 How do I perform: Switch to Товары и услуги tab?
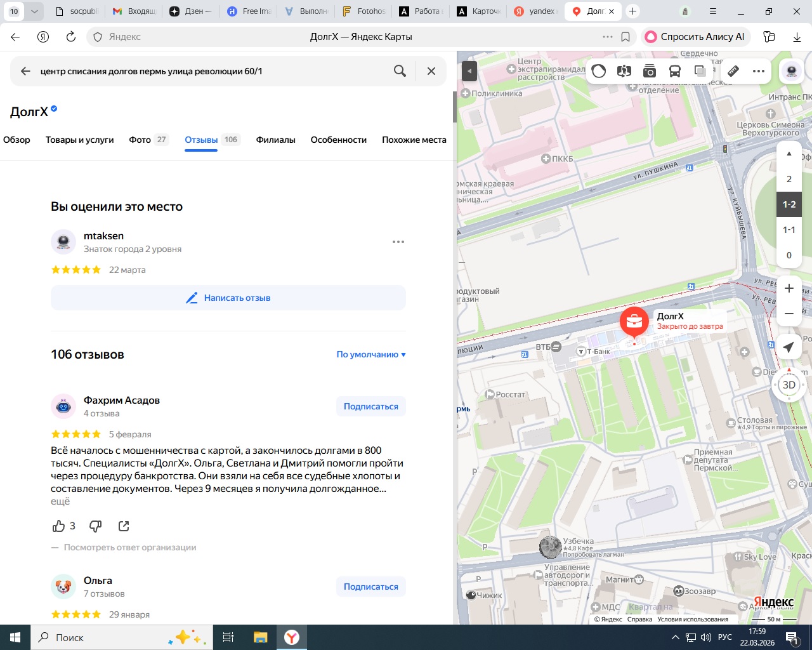[x=80, y=140]
